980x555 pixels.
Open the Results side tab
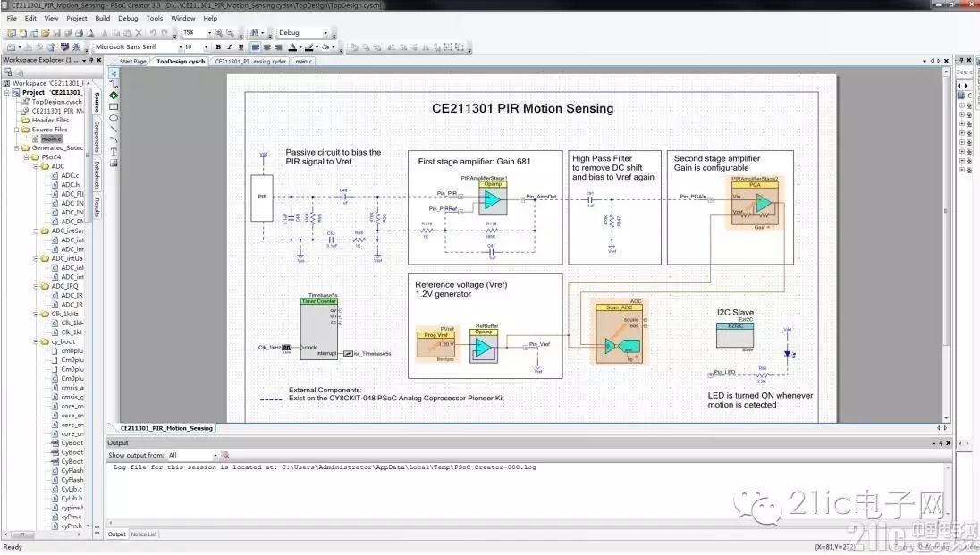coord(97,207)
